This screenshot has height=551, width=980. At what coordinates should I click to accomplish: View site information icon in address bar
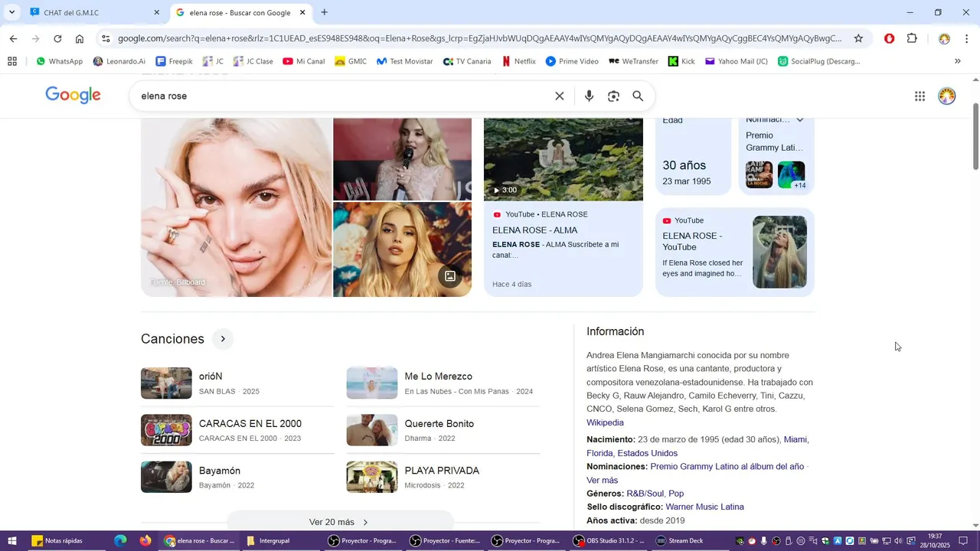106,39
